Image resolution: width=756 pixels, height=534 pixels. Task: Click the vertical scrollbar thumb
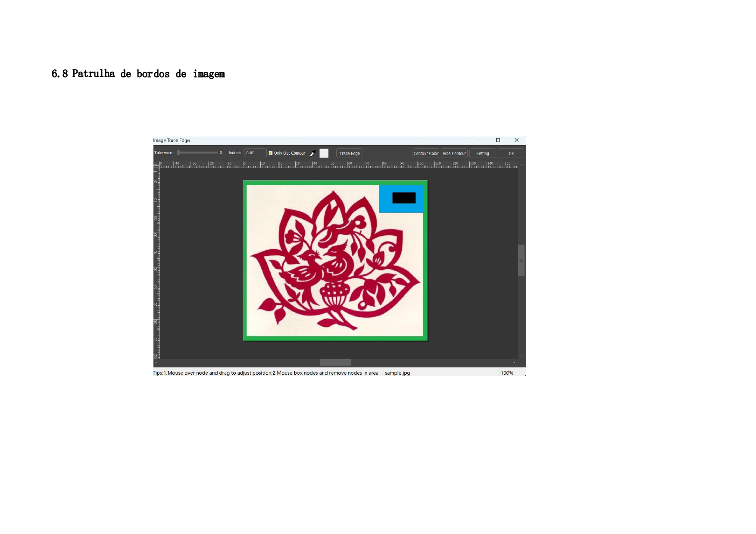point(521,260)
